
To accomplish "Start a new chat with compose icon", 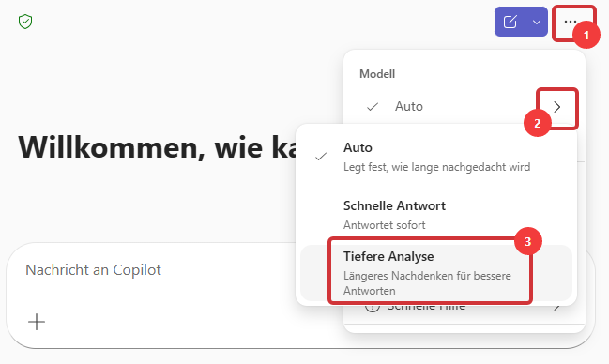I will click(x=510, y=22).
